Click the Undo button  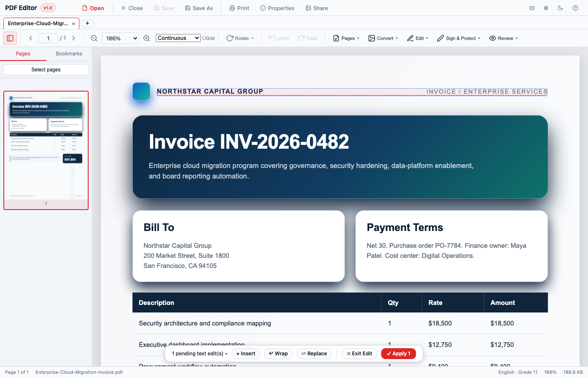point(279,38)
